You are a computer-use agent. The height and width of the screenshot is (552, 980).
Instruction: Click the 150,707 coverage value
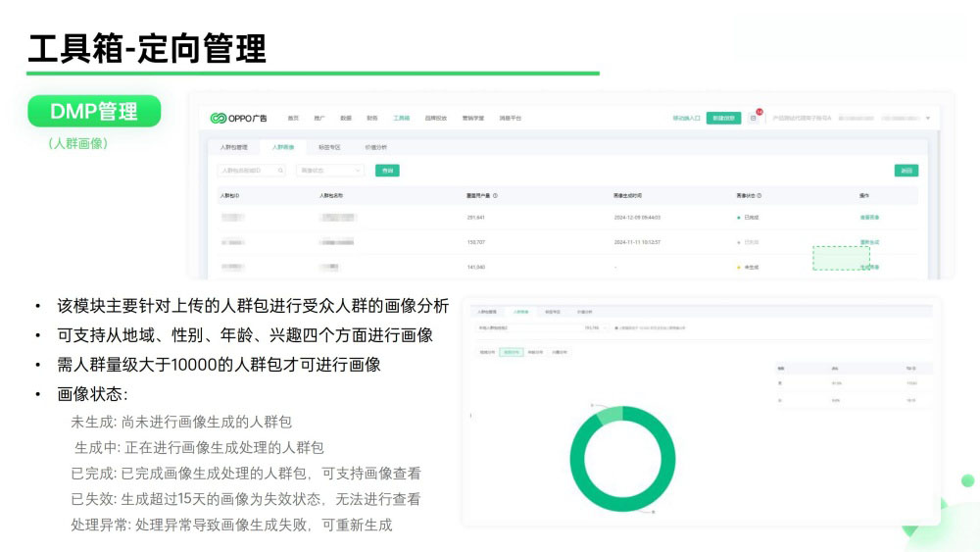point(475,242)
